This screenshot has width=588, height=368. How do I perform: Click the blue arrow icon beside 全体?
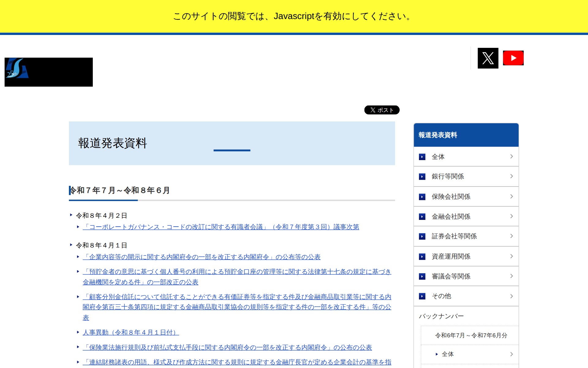(x=423, y=157)
